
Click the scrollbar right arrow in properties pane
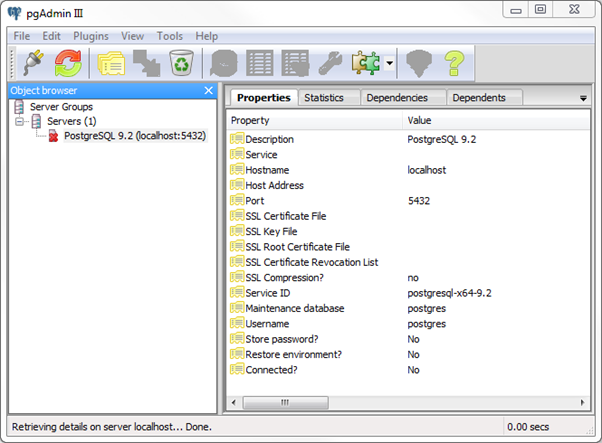[x=582, y=403]
